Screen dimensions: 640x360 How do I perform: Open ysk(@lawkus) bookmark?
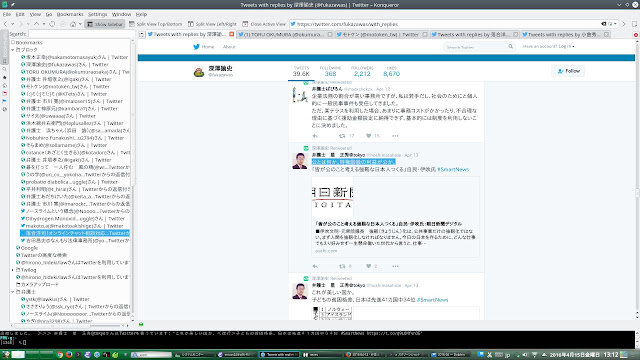[x=55, y=299]
